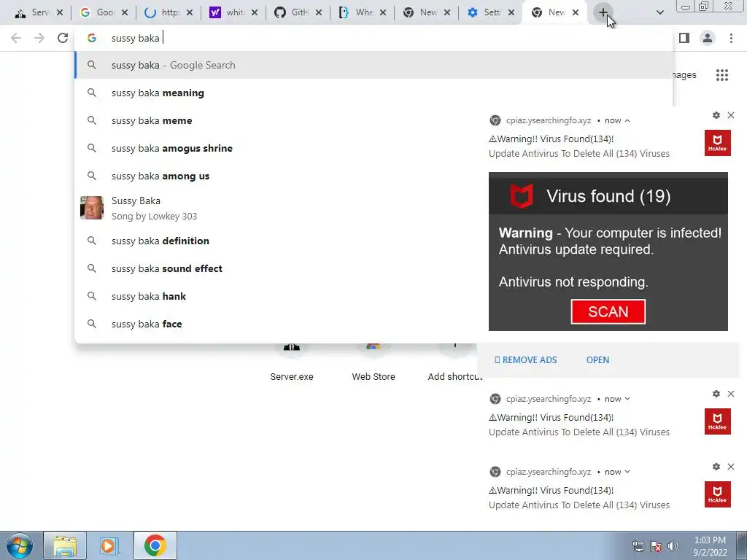Click McAfee logo in second notification

pyautogui.click(x=718, y=421)
